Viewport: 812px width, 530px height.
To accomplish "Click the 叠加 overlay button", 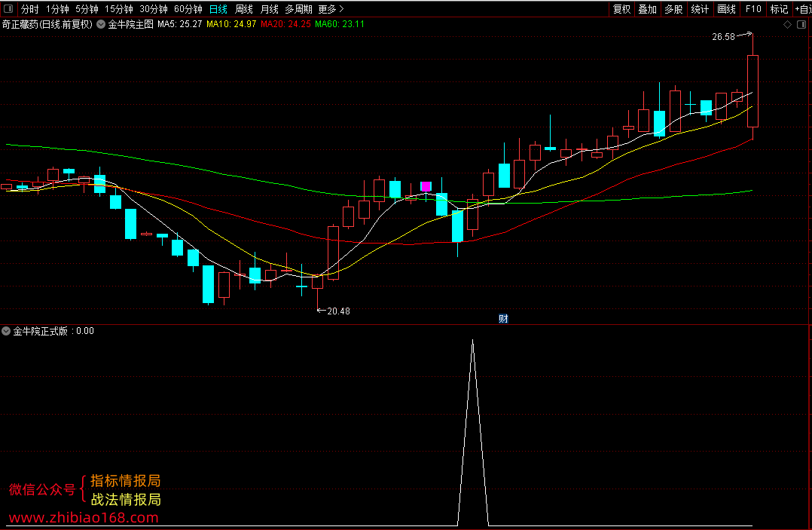I will 647,9.
